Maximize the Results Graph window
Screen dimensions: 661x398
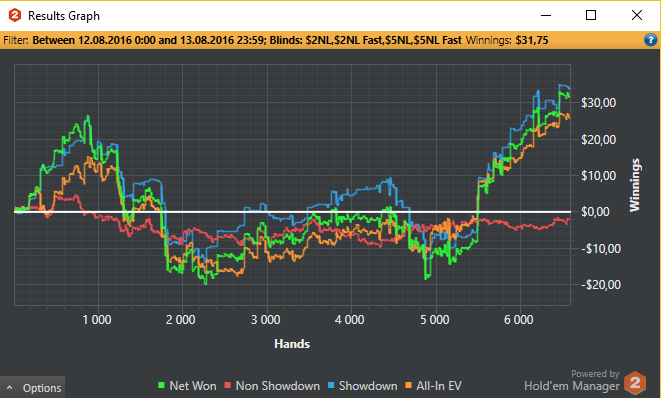click(591, 16)
